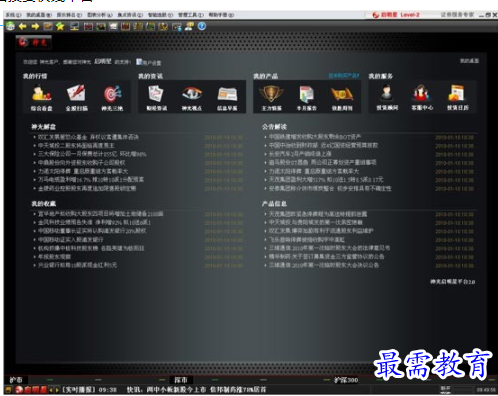This screenshot has height=396, width=498.
Task: Click the small arrows before 实时播报
Action: pyautogui.click(x=54, y=389)
